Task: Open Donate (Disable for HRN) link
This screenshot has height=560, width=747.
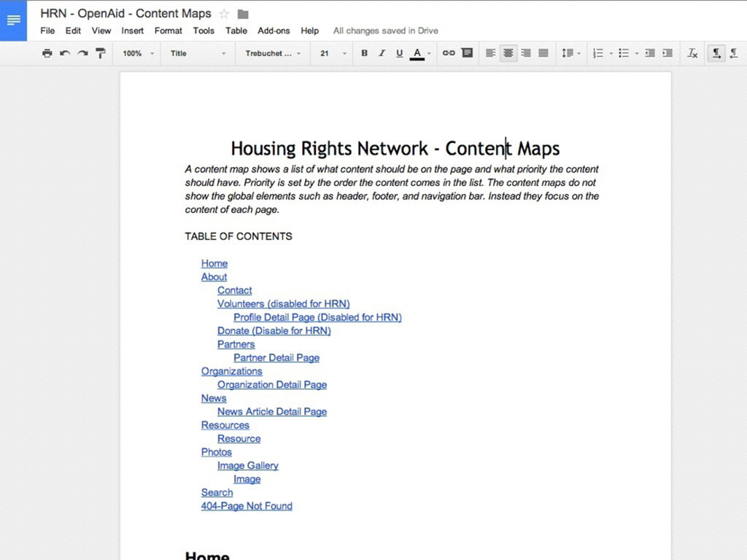Action: pyautogui.click(x=274, y=330)
